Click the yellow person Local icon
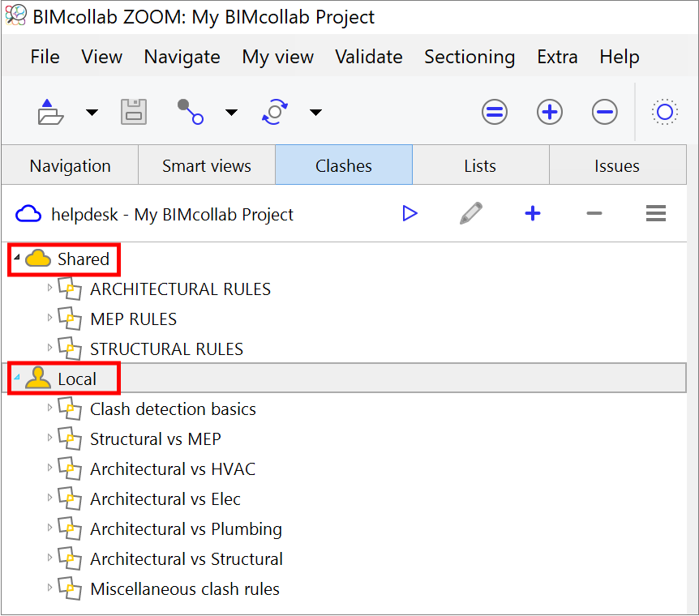The height and width of the screenshot is (616, 699). 38,378
